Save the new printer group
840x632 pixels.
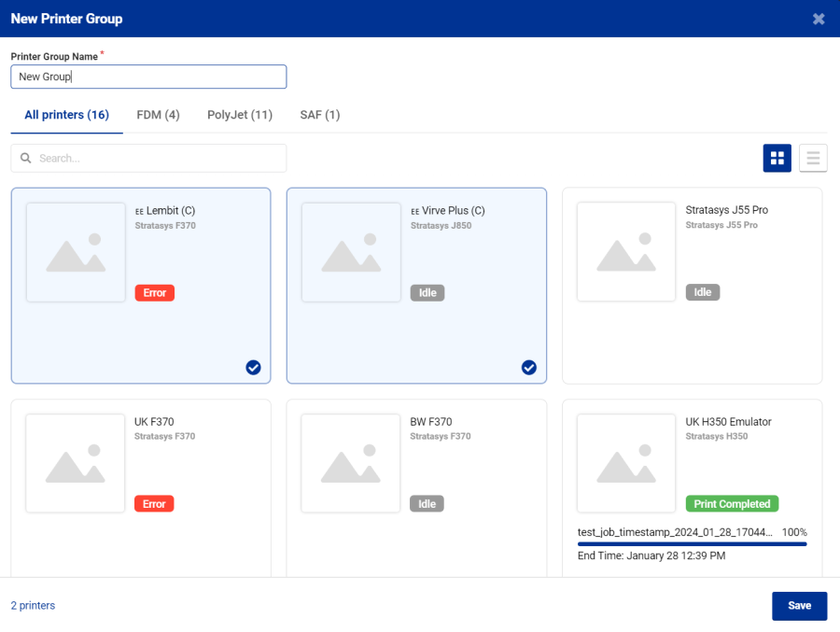[x=799, y=605]
